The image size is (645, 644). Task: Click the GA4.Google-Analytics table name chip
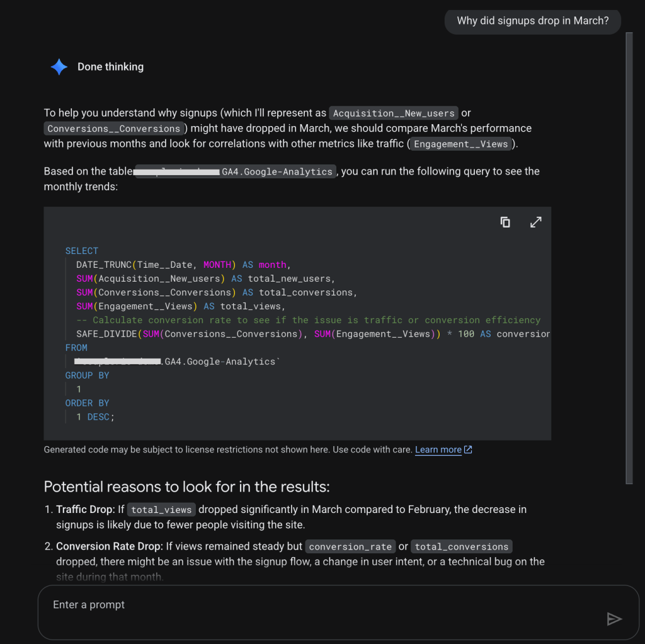235,171
